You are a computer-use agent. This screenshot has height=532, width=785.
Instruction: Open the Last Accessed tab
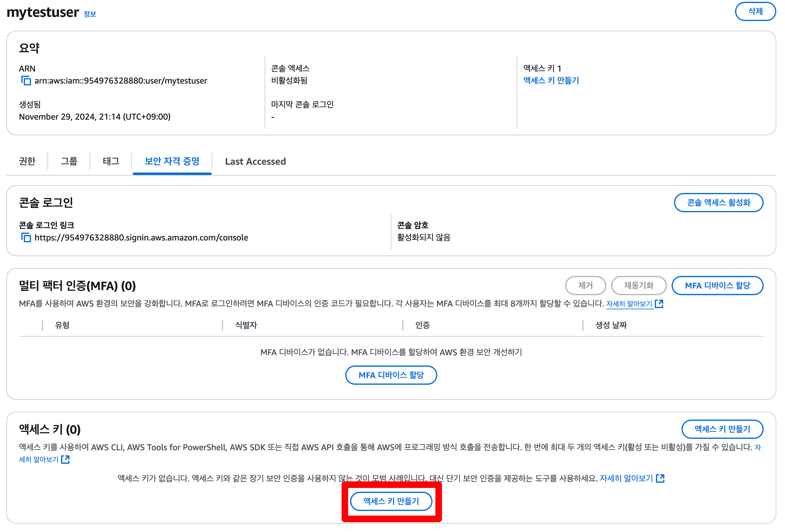255,162
